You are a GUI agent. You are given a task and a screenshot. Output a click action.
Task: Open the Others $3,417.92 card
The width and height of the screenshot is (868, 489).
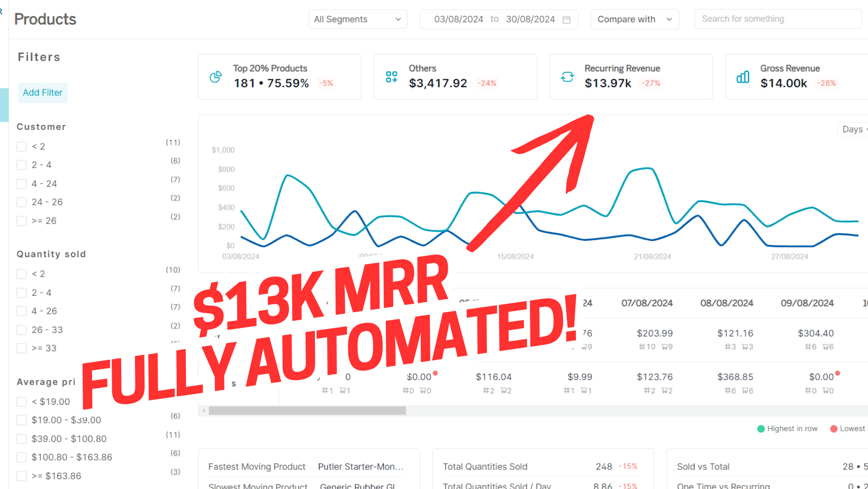point(455,77)
